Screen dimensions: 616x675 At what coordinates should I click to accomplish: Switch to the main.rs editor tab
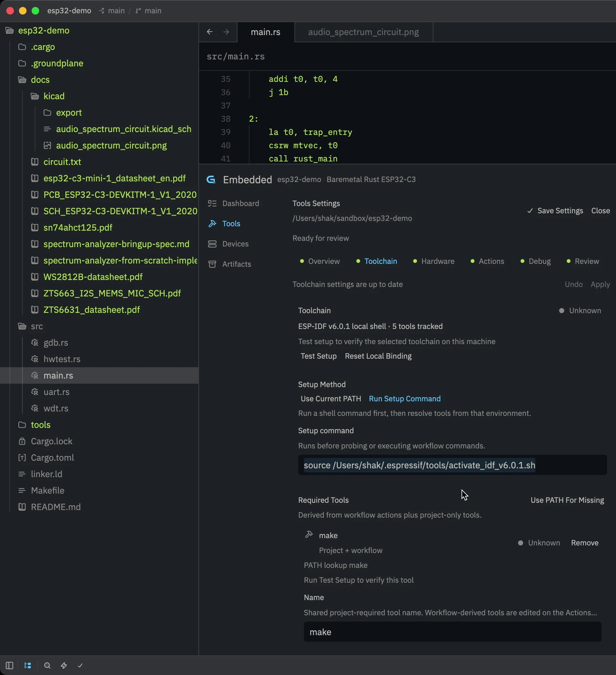(x=266, y=32)
